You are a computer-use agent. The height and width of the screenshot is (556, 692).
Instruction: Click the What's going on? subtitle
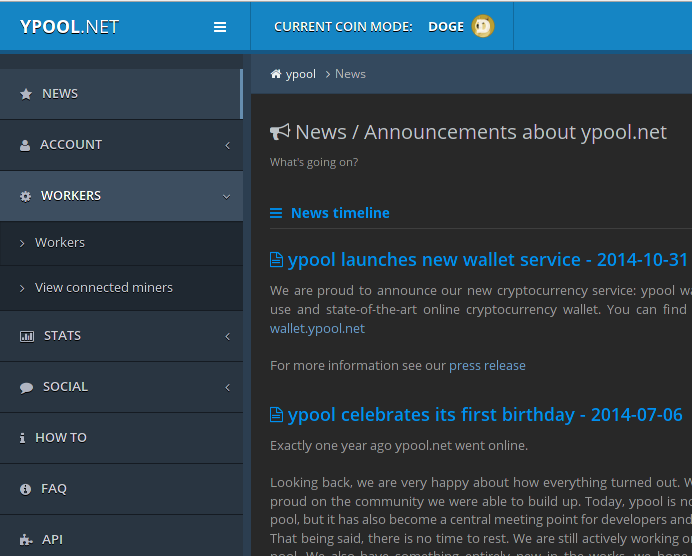pos(314,162)
